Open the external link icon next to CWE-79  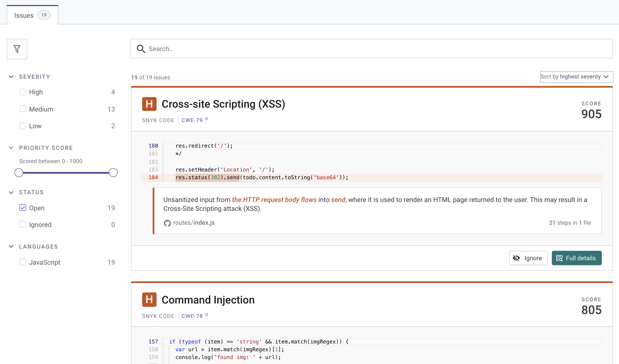coord(207,119)
